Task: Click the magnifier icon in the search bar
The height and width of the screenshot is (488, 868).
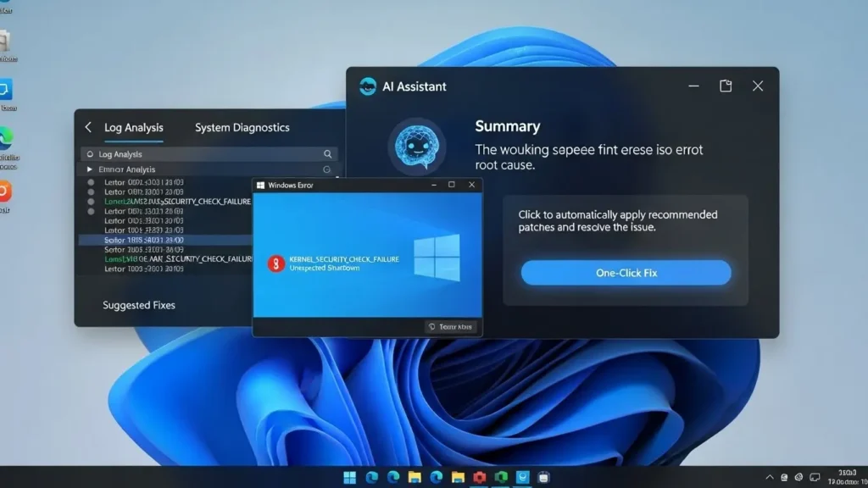Action: click(x=328, y=154)
